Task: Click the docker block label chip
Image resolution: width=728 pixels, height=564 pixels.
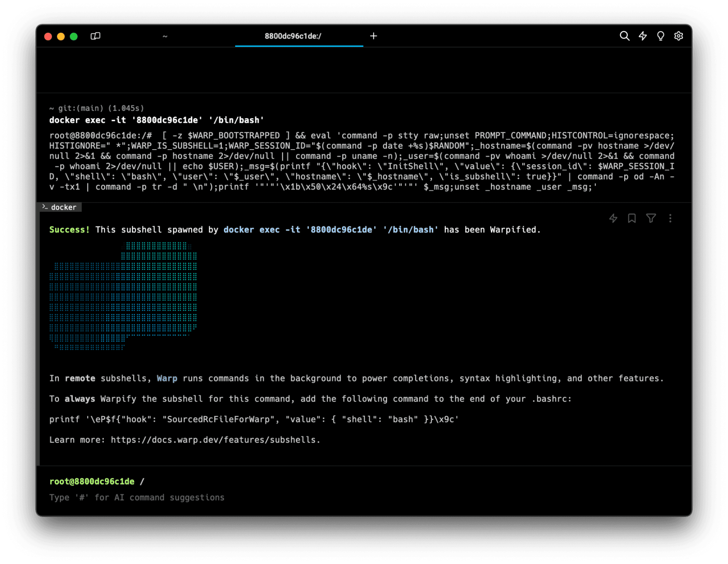Action: [60, 207]
